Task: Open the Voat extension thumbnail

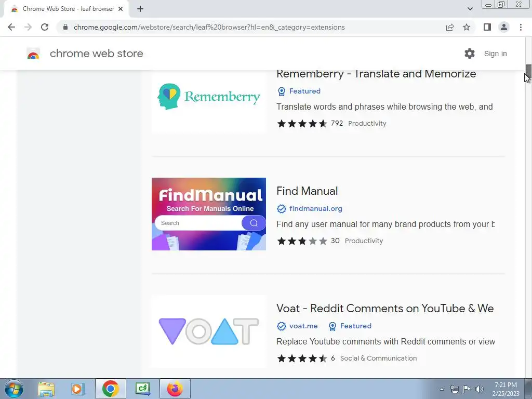Action: coord(209,331)
